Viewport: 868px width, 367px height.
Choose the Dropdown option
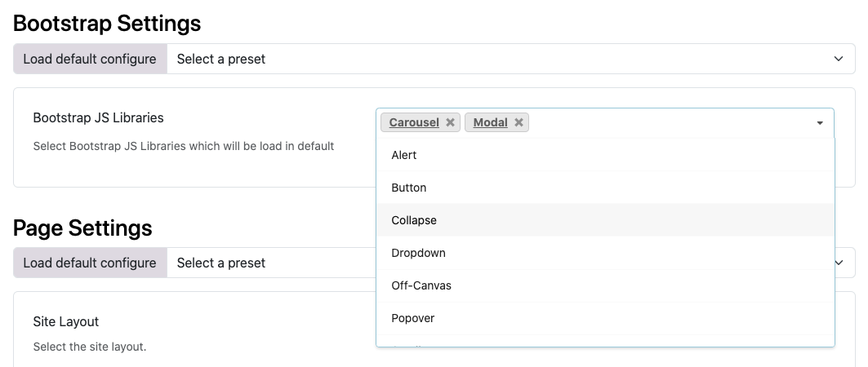(605, 253)
